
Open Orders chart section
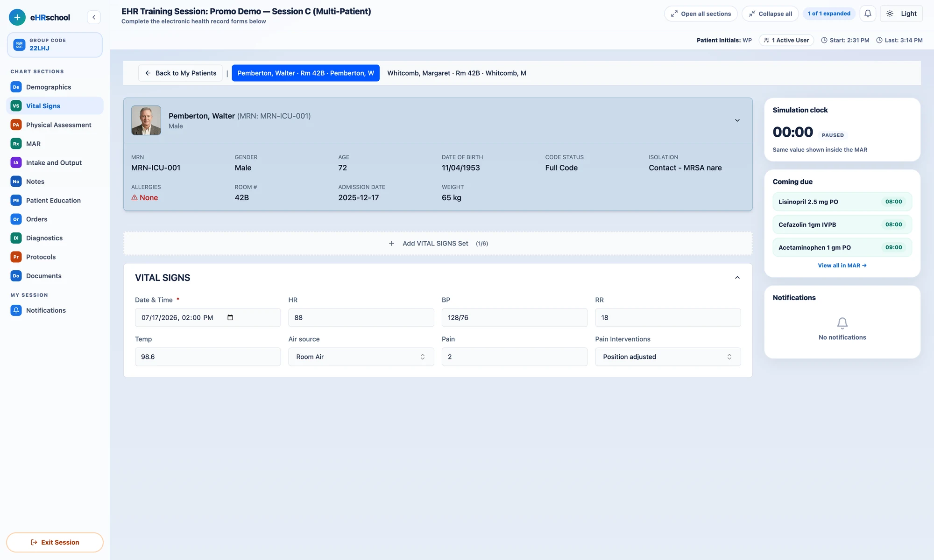tap(55, 219)
